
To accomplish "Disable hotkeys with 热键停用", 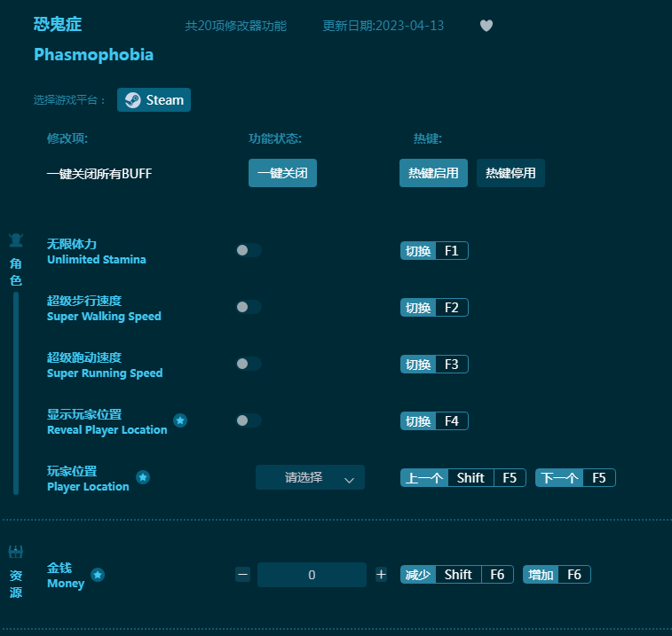I will [510, 173].
